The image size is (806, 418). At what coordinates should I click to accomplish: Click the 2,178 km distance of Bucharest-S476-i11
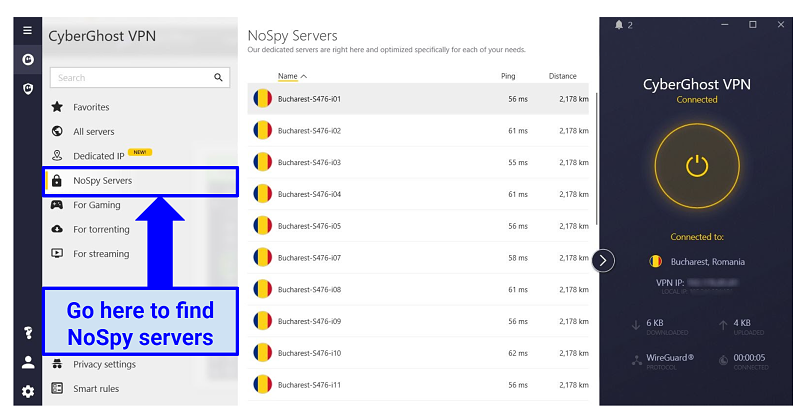coord(574,385)
